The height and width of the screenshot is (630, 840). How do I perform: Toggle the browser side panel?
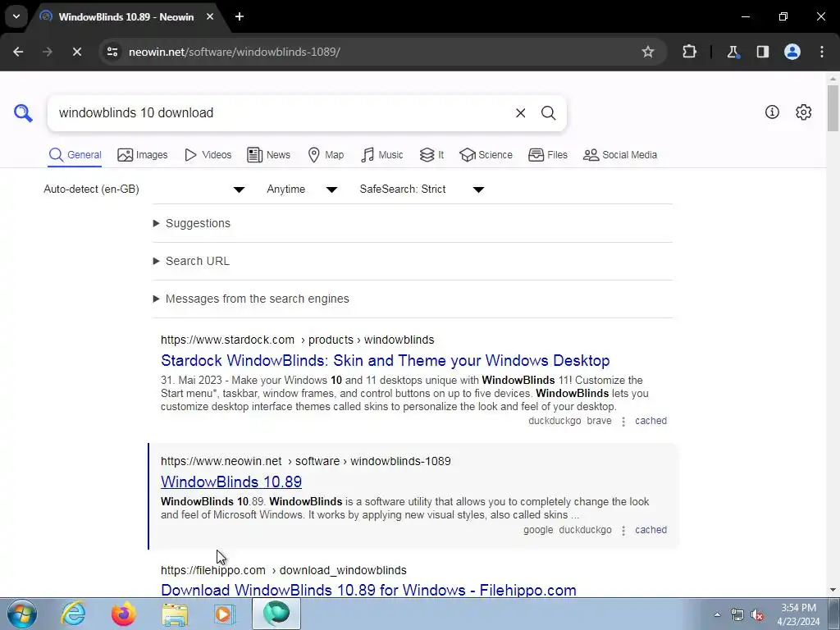point(763,52)
